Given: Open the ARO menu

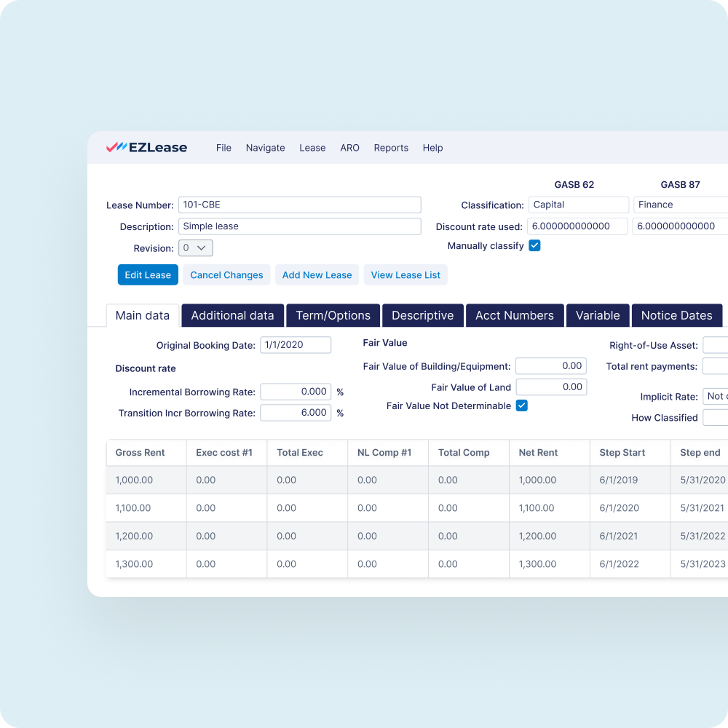Looking at the screenshot, I should pos(349,148).
